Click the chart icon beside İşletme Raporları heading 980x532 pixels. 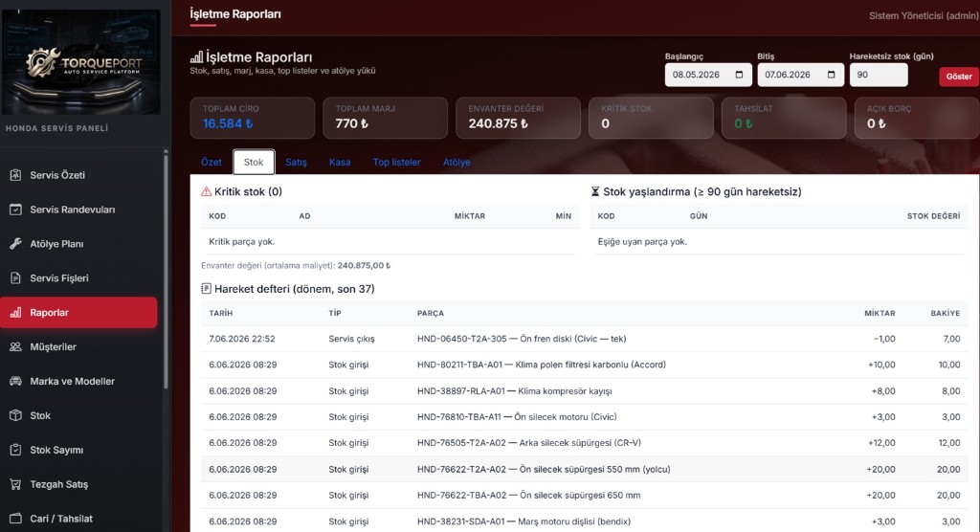pyautogui.click(x=196, y=57)
